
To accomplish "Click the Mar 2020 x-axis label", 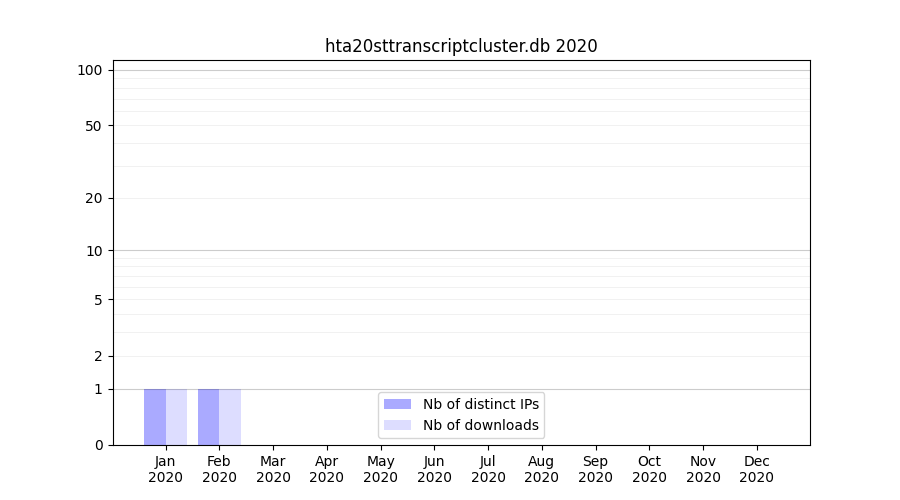I will click(273, 469).
